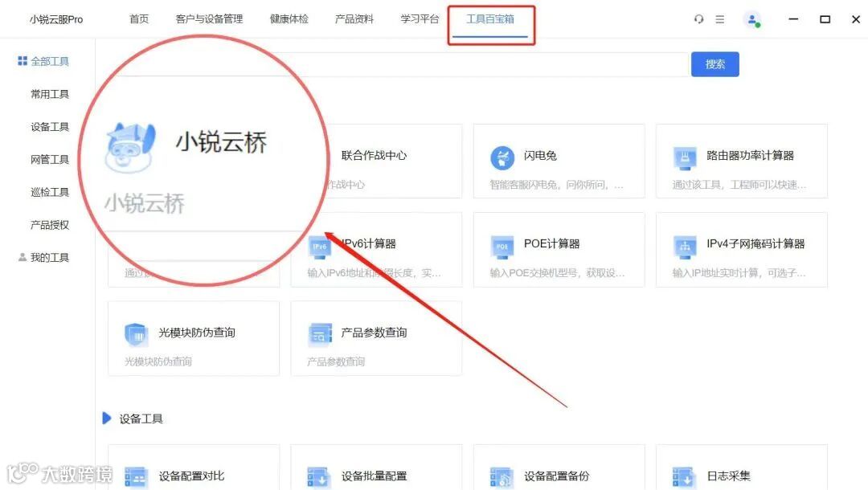Viewport: 868px width, 490px height.
Task: Click the 设备配置对比 icon
Action: tap(136, 477)
